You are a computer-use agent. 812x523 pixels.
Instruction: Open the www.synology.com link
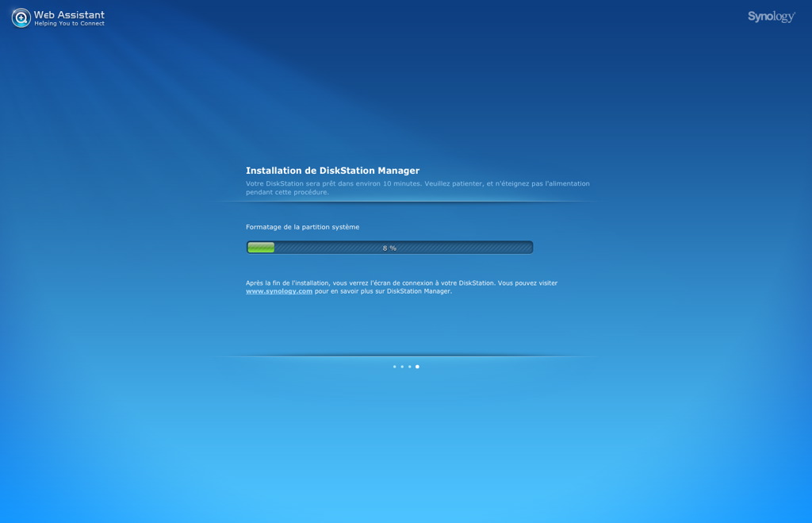(279, 291)
